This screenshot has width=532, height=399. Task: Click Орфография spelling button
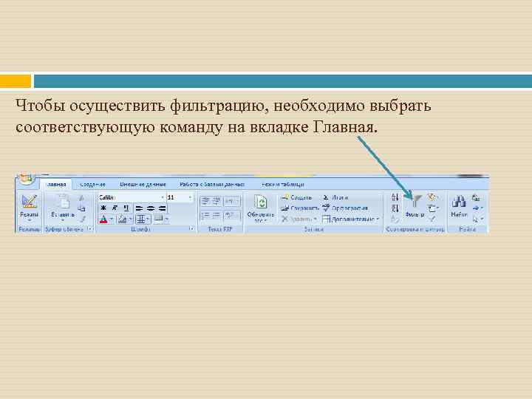click(345, 208)
